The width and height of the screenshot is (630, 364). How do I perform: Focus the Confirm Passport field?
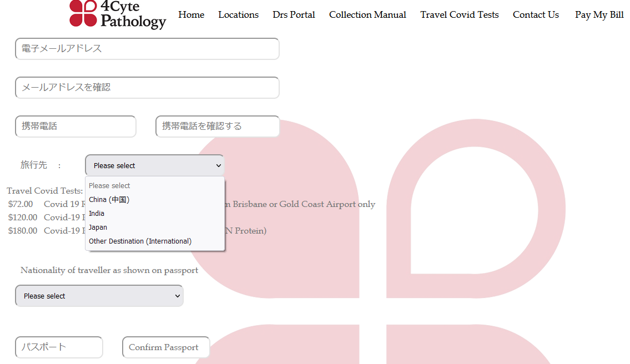[x=165, y=347]
